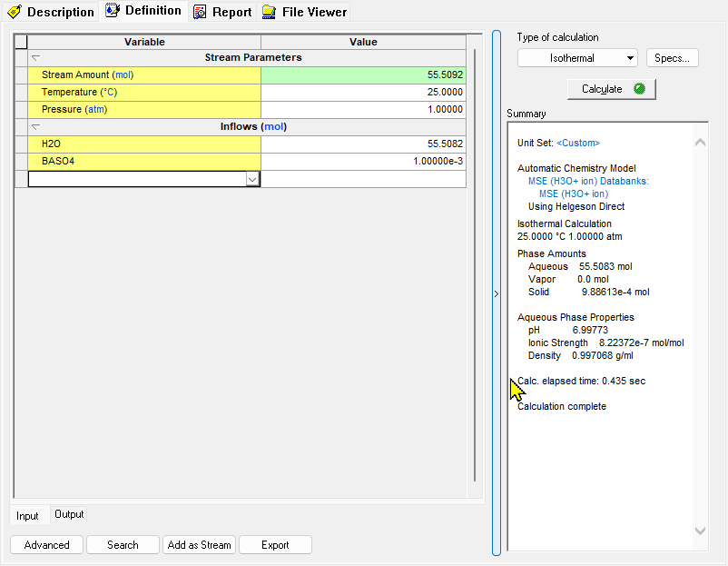Click the Stream Amount variable label
This screenshot has width=728, height=566.
87,74
